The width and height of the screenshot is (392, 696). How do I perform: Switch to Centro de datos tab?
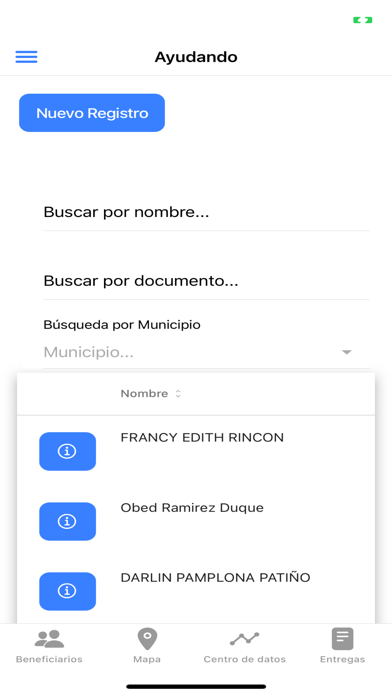[x=245, y=646]
